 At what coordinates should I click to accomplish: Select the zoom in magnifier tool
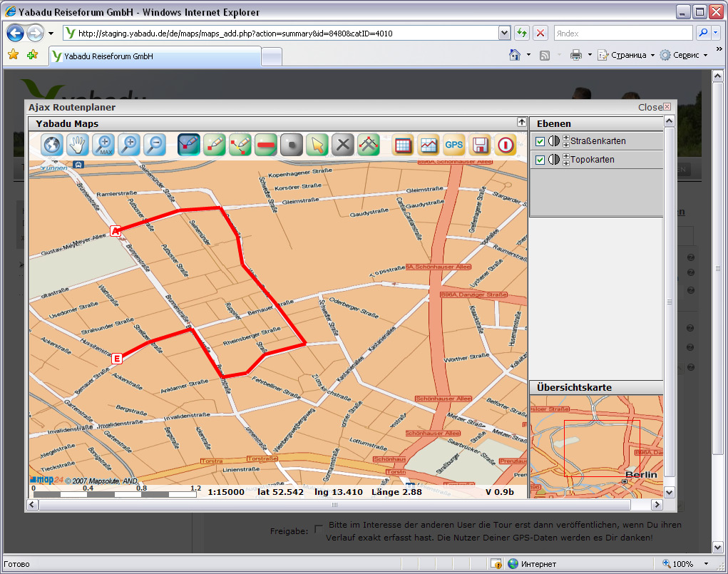[x=130, y=145]
